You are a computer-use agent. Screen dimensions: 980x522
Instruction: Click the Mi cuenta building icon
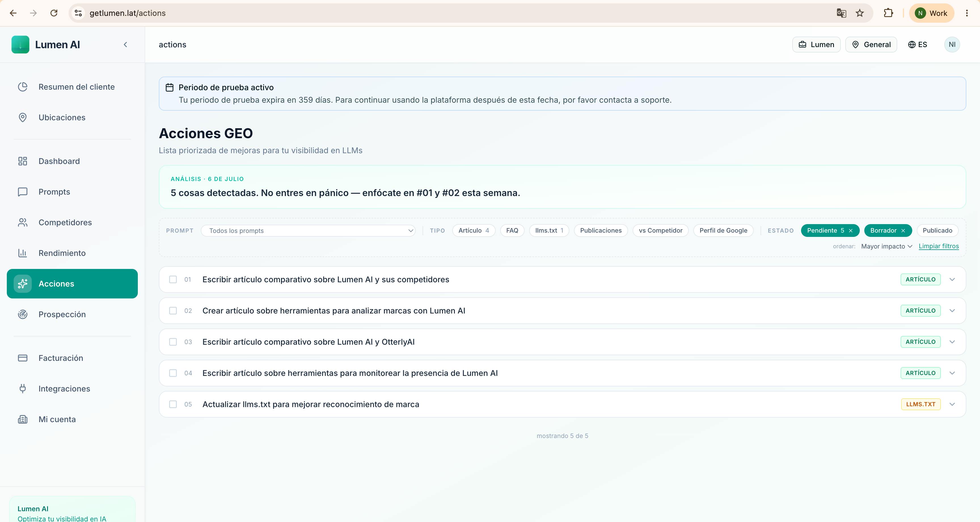pyautogui.click(x=23, y=420)
